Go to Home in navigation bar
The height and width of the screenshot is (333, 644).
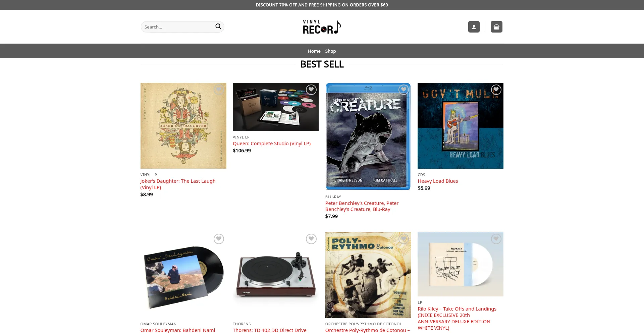tap(314, 51)
